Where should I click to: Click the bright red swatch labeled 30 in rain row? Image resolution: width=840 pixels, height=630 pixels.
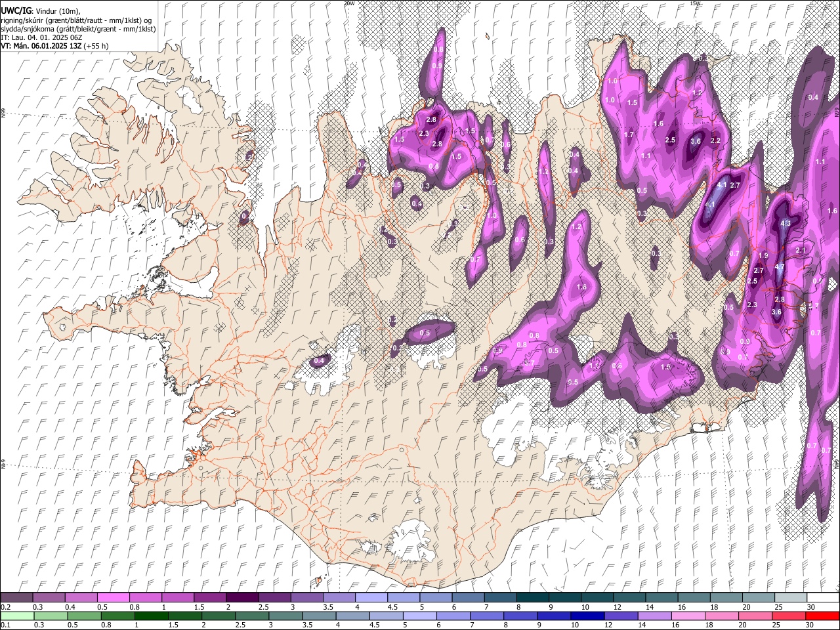[x=822, y=616]
